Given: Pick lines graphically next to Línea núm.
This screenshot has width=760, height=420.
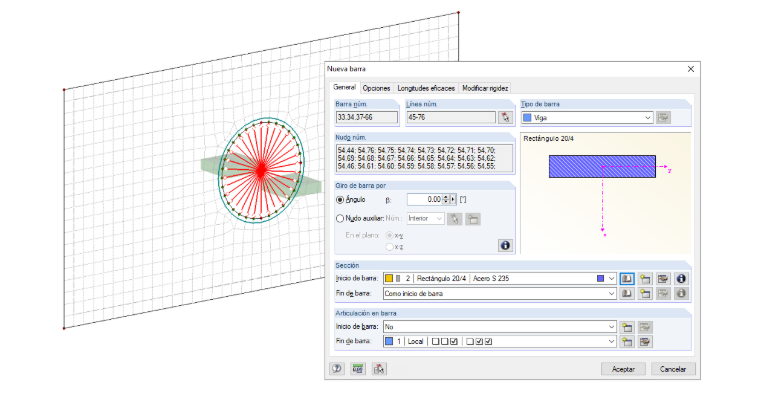Looking at the screenshot, I should (x=505, y=117).
